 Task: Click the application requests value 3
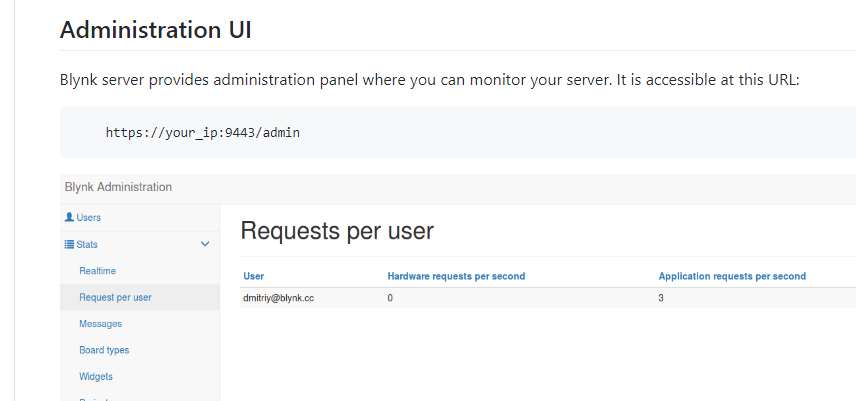click(661, 298)
